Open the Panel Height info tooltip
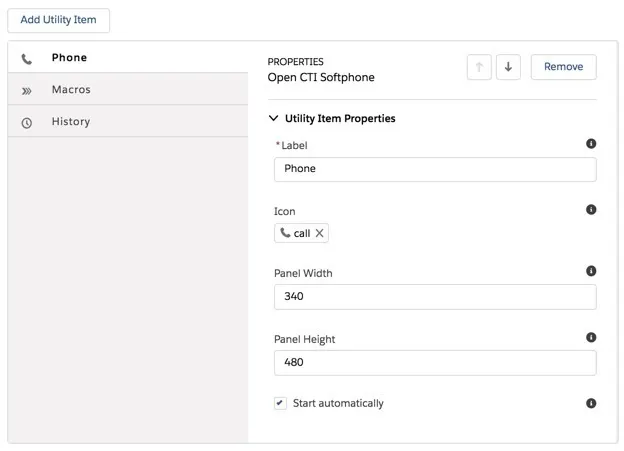 [x=591, y=338]
